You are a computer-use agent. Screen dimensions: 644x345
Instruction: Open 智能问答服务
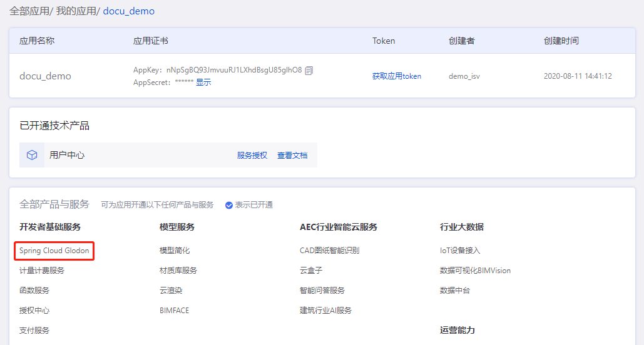(x=322, y=291)
